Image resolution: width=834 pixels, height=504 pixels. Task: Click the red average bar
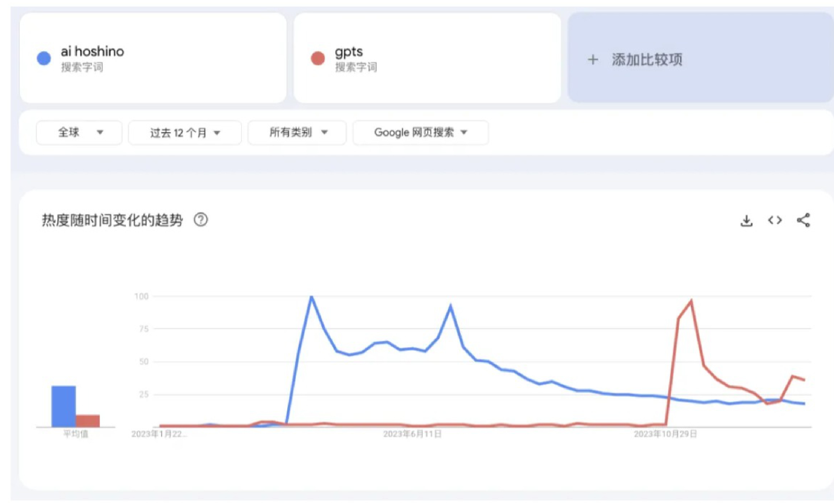[88, 420]
